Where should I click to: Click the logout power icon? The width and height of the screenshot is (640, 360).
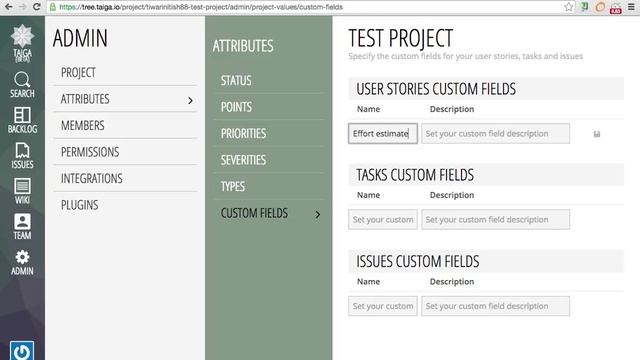(x=22, y=351)
